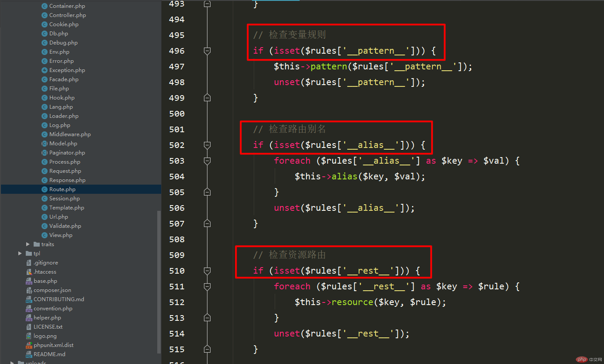Collapse the code block at line 496
604x364 pixels.
pyautogui.click(x=207, y=51)
